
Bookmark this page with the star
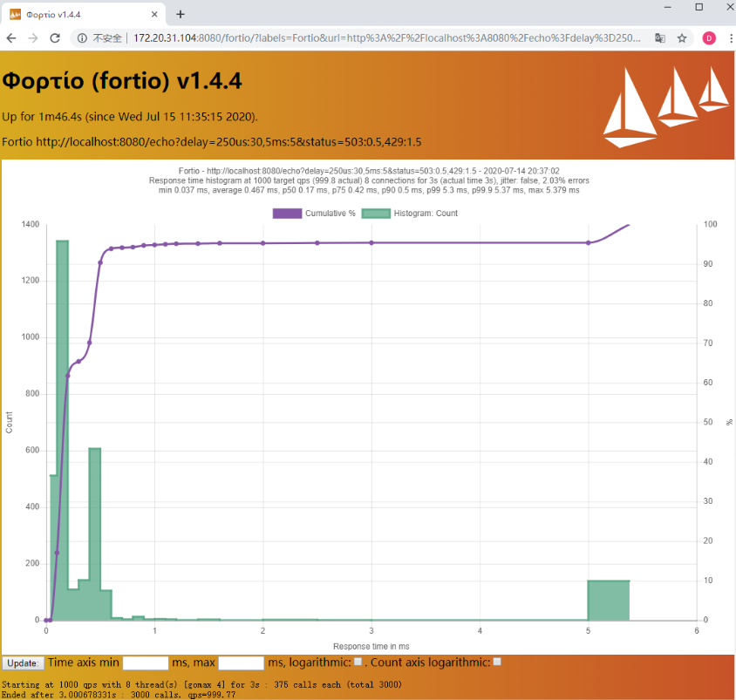(682, 38)
